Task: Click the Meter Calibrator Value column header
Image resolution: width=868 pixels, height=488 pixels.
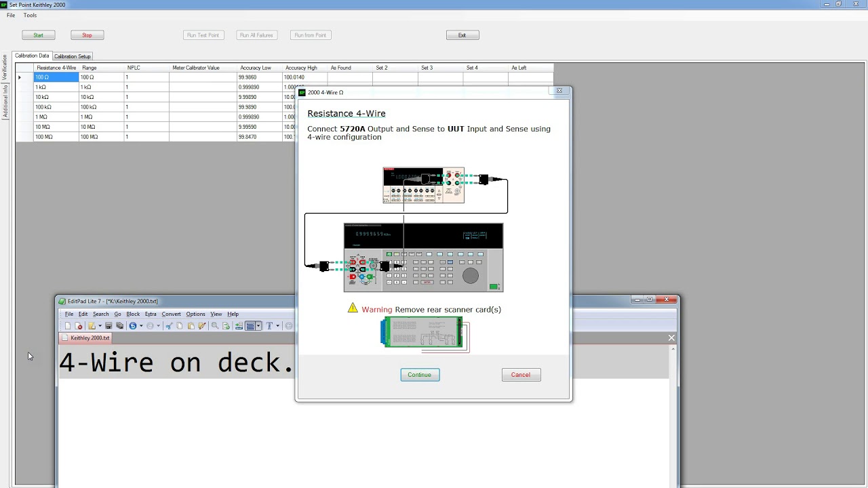Action: click(x=203, y=68)
